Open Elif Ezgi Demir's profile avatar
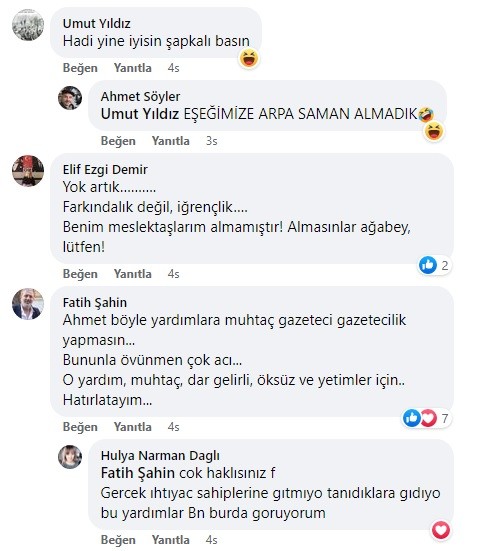This screenshot has width=488, height=551. point(28,171)
